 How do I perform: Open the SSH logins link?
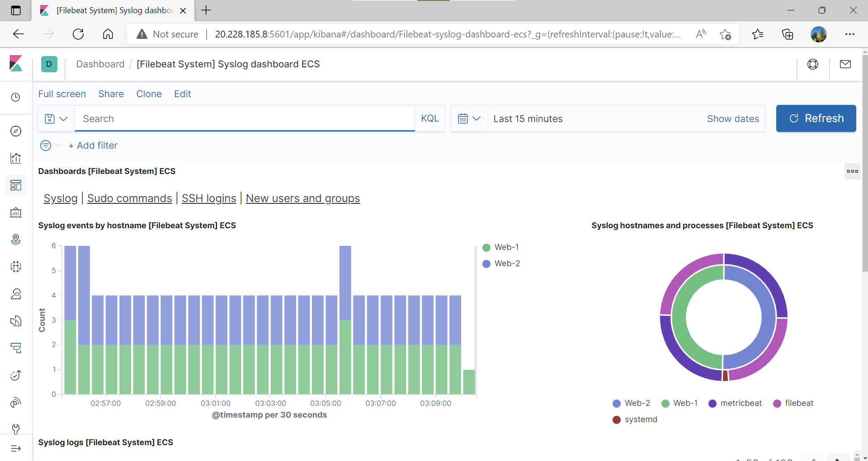pos(208,198)
